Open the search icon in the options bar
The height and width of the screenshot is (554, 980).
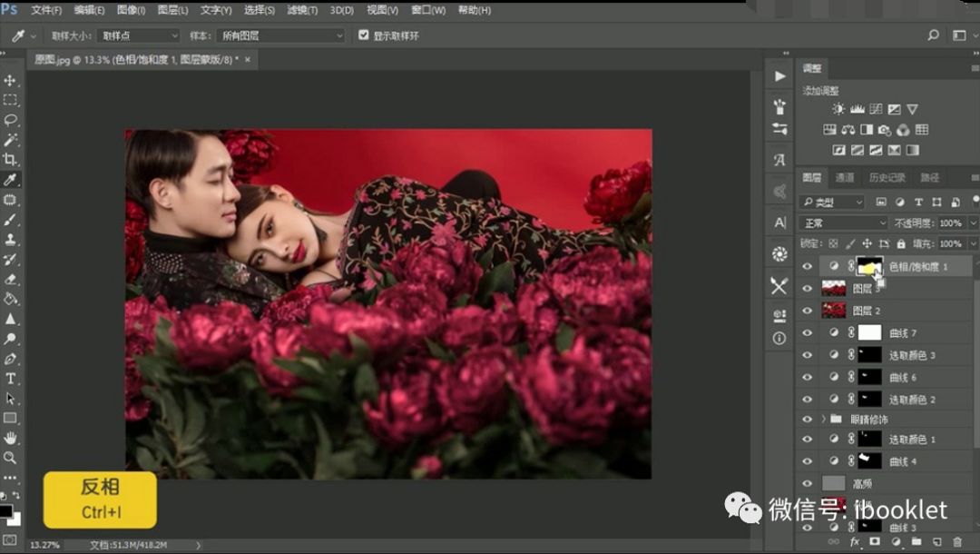[x=933, y=34]
